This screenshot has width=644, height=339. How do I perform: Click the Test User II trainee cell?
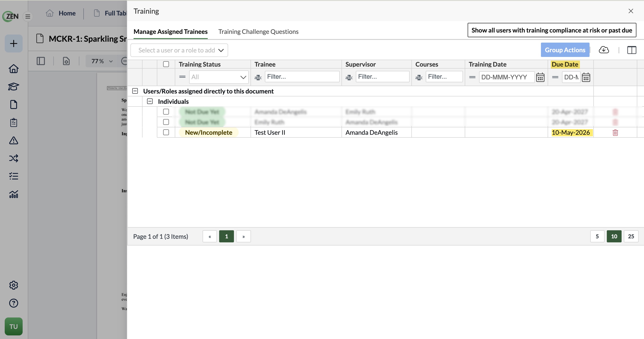pos(296,133)
